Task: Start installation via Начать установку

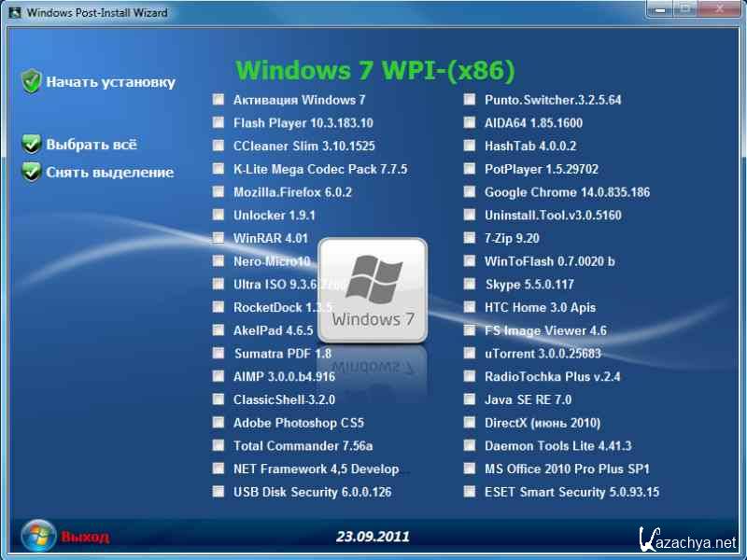Action: click(x=110, y=82)
